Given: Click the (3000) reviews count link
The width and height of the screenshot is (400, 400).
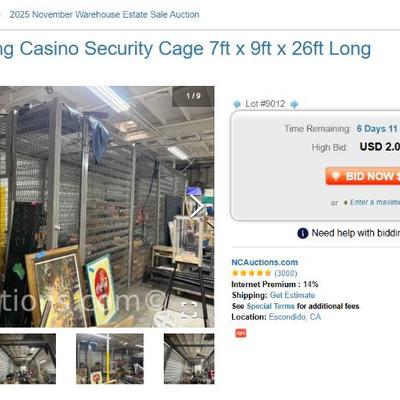Looking at the screenshot, I should click(x=286, y=273).
